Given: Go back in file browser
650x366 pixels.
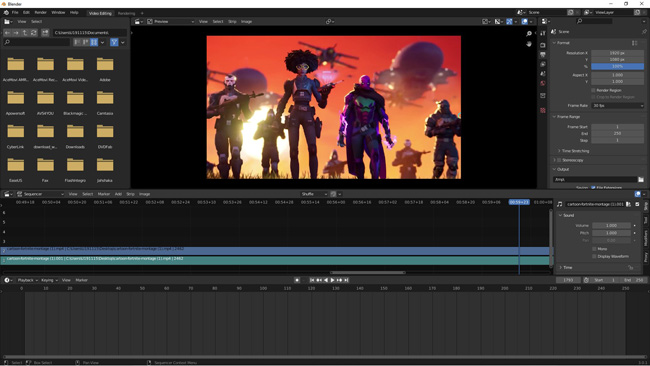Looking at the screenshot, I should click(7, 32).
